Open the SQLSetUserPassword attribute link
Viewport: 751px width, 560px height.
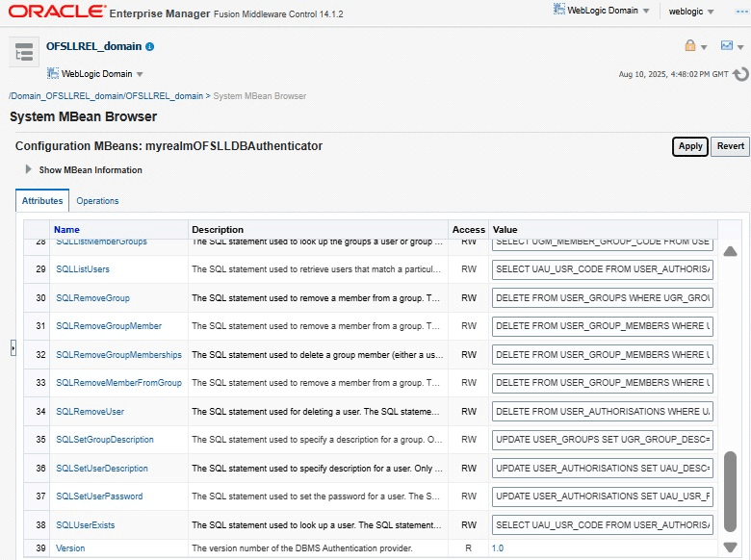click(99, 496)
